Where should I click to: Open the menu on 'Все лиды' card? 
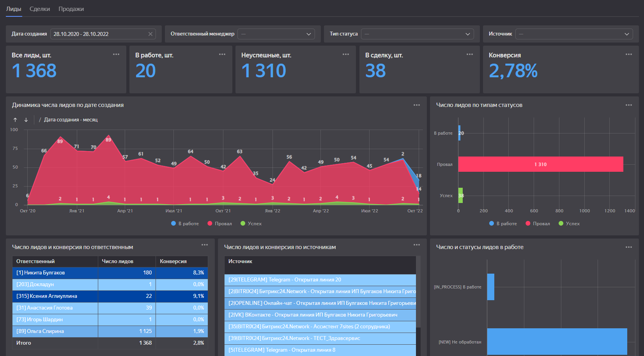point(116,54)
